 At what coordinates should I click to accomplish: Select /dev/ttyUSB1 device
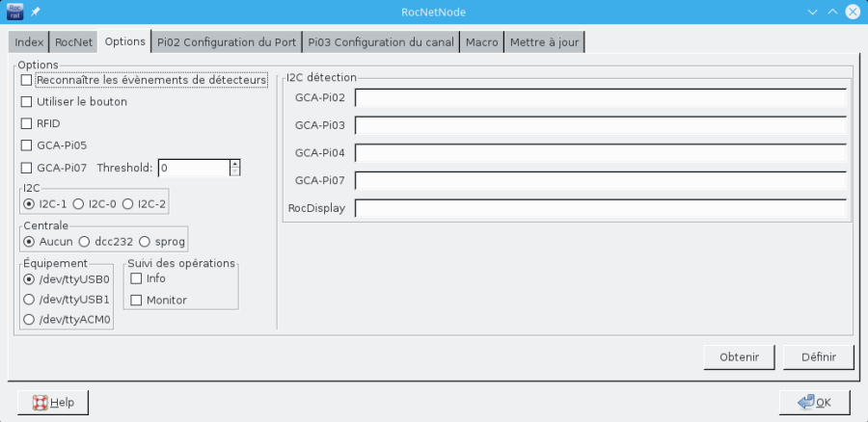[29, 299]
